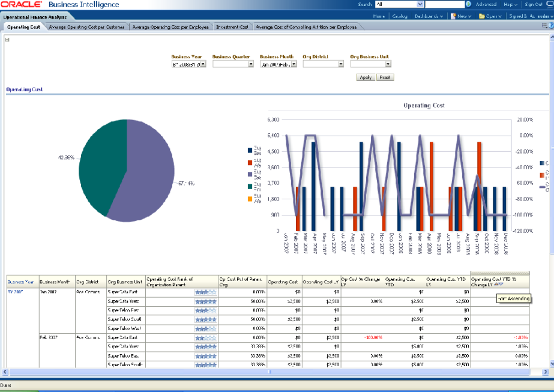This screenshot has width=554, height=392.
Task: Open the page options icon beside help
Action: [544, 25]
